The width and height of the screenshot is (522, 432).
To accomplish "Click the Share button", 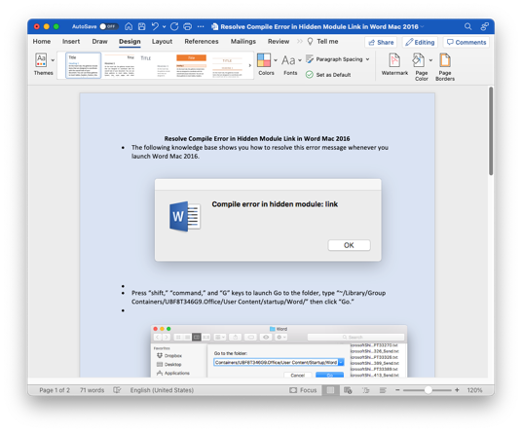I will pos(381,42).
